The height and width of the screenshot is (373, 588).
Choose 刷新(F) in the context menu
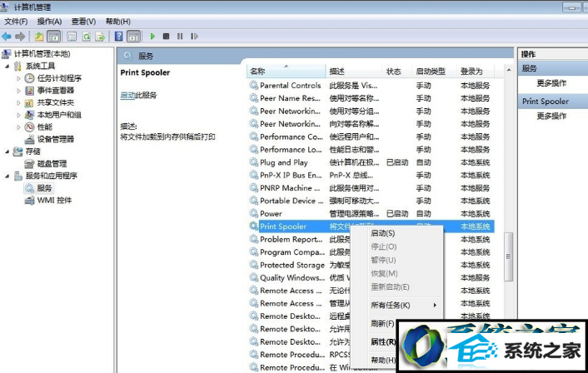tap(382, 323)
